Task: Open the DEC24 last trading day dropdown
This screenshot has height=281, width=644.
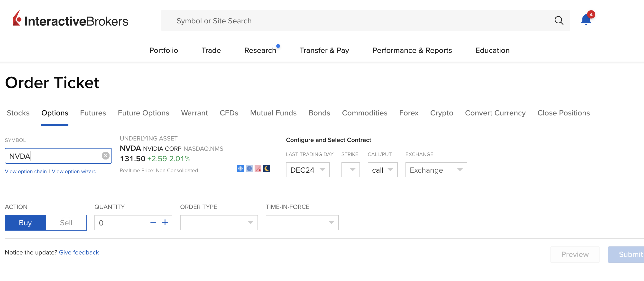Action: [x=307, y=170]
